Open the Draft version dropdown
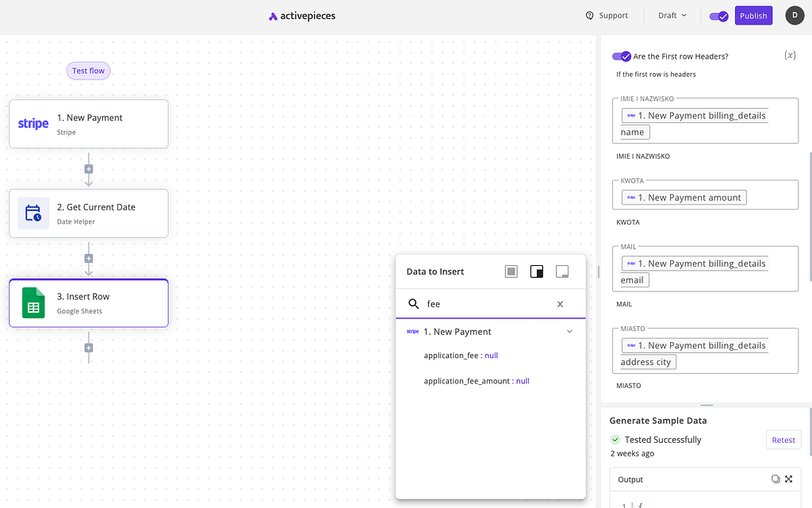 point(671,14)
